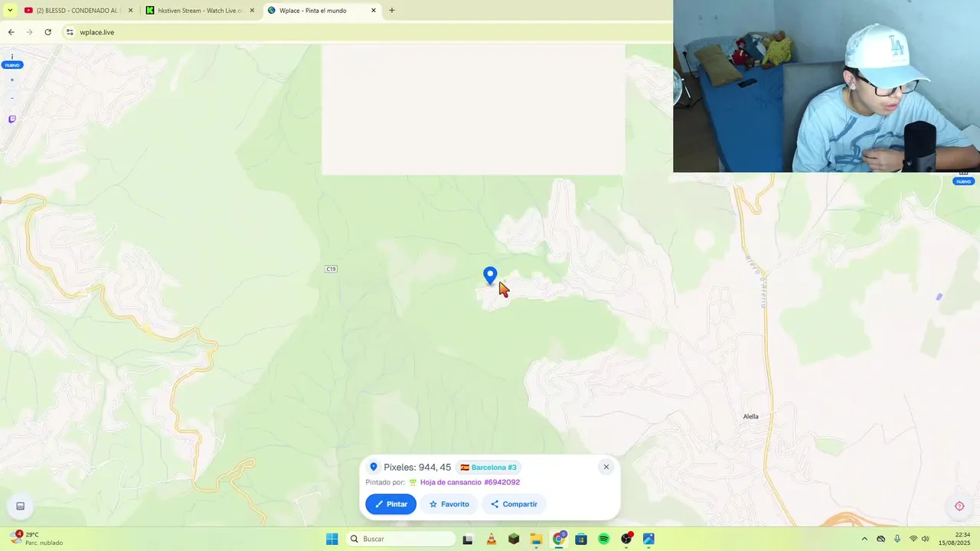The width and height of the screenshot is (980, 551).
Task: Expand the browser tab search dropdown
Action: [x=10, y=11]
